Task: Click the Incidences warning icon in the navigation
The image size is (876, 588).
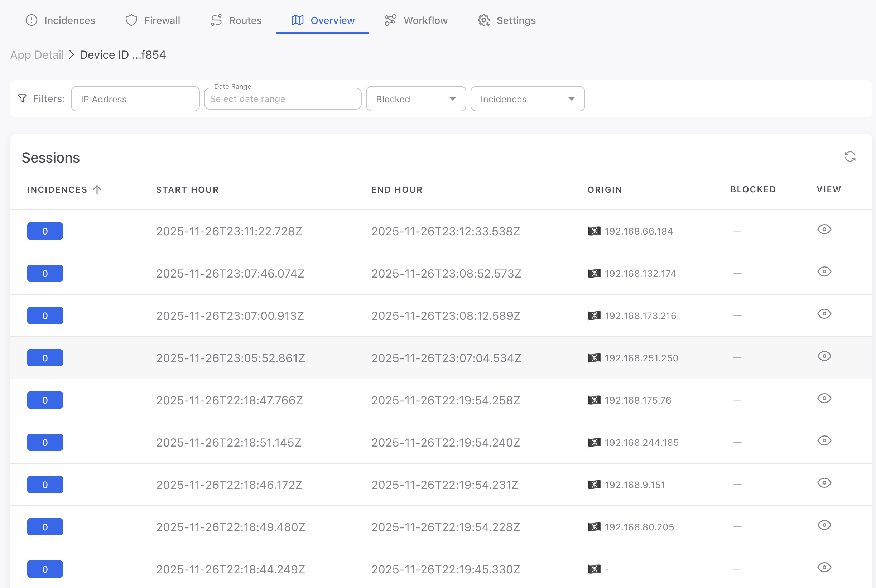Action: (x=32, y=20)
